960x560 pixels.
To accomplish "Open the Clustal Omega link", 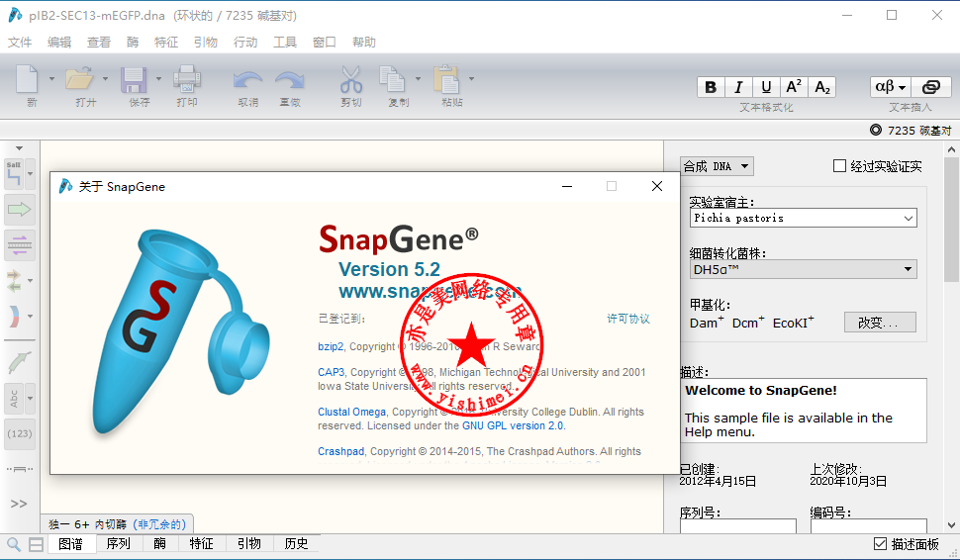I will click(351, 412).
